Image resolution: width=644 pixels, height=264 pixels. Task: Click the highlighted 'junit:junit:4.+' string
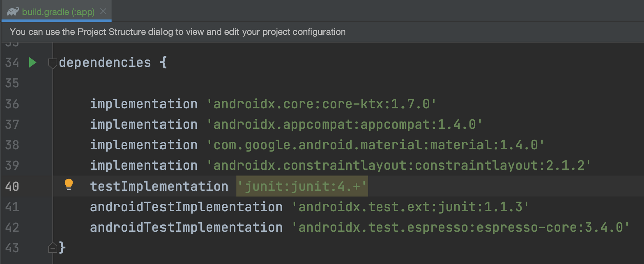pos(302,187)
